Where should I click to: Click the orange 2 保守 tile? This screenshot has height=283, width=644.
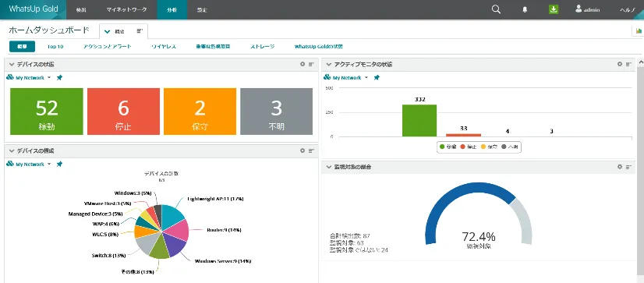200,111
